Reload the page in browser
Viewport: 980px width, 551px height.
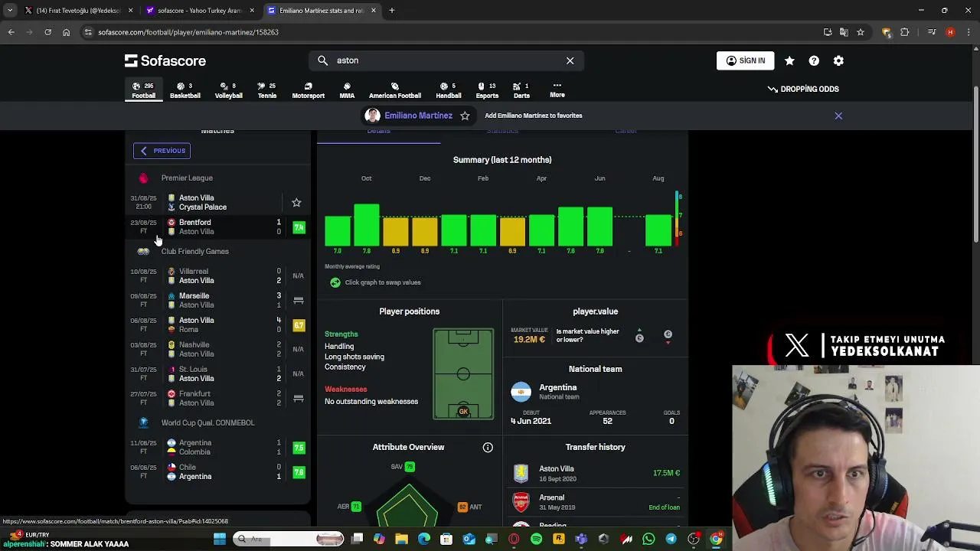pos(47,32)
